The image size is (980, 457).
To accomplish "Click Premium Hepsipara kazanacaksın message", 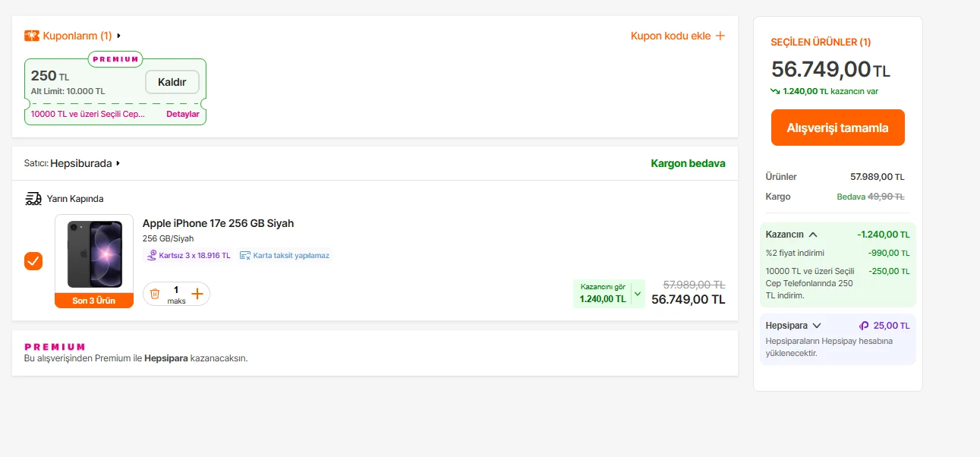I will (x=136, y=358).
